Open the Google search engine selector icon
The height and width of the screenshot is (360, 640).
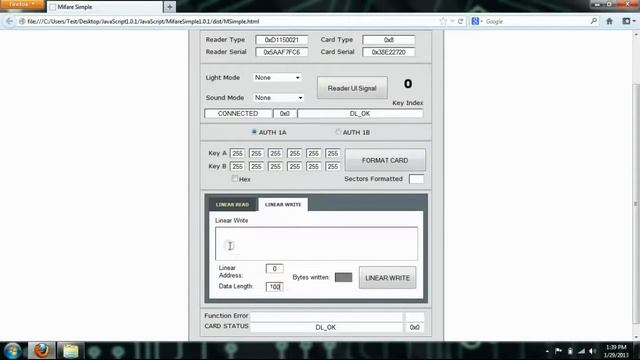click(x=476, y=21)
